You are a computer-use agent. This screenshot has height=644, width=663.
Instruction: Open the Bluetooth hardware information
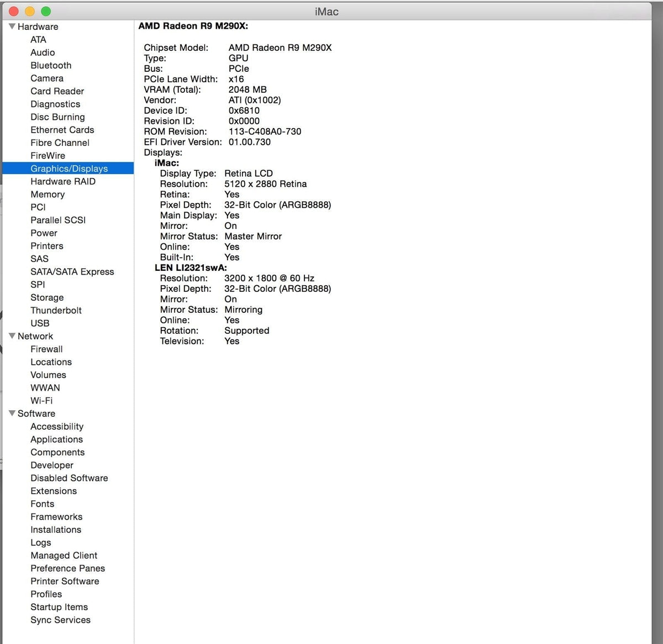[51, 65]
